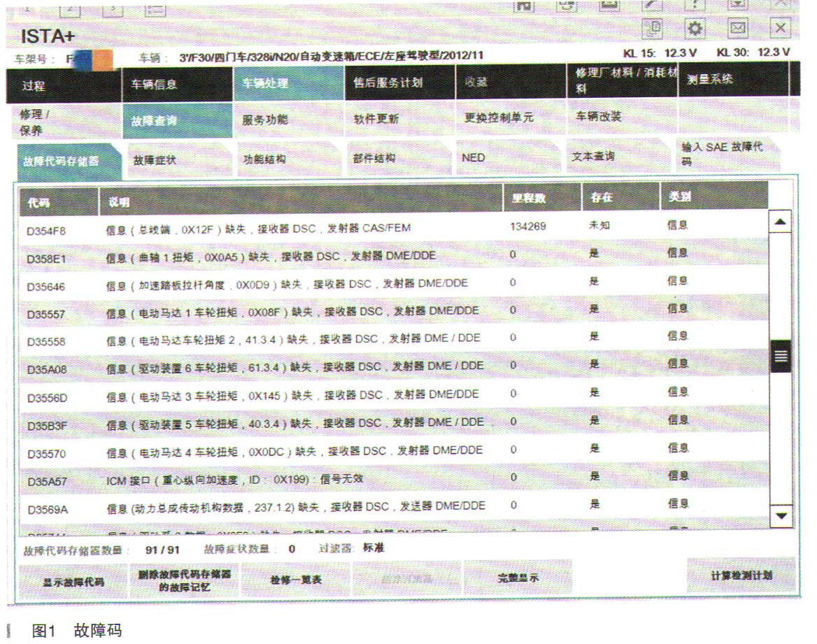
Task: Select the 故障查询 submenu
Action: pos(177,120)
